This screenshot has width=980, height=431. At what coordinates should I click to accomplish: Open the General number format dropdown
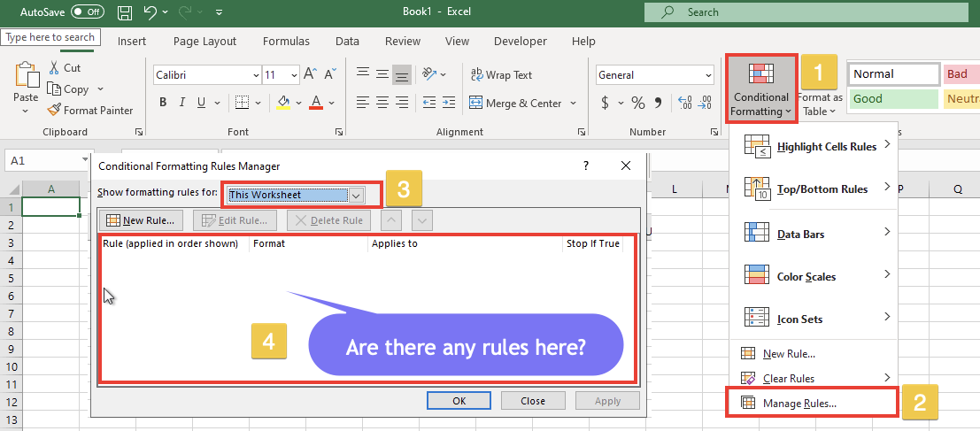tap(707, 75)
